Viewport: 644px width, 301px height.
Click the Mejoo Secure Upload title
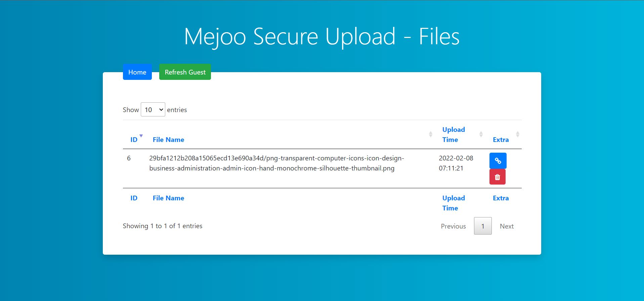coord(321,36)
